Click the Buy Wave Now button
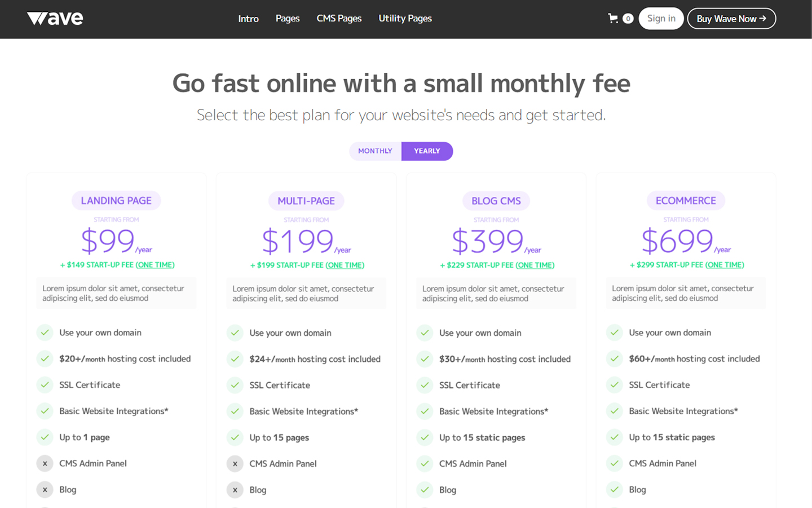 [731, 18]
